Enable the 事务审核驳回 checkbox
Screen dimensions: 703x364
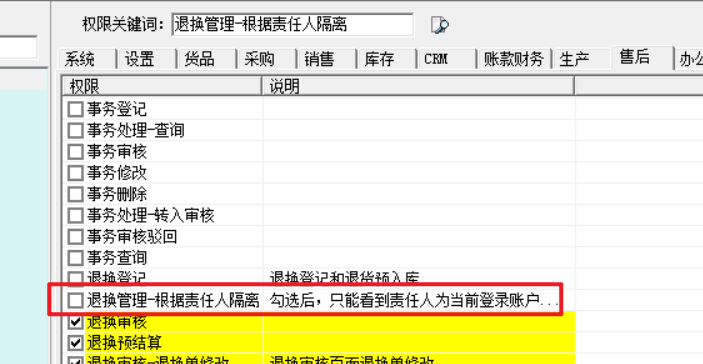click(x=75, y=237)
